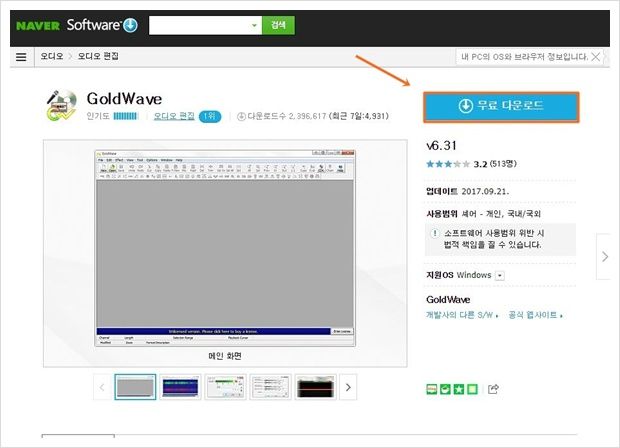Image resolution: width=620 pixels, height=448 pixels.
Task: Open 공식 웹사이트 link
Action: click(535, 315)
